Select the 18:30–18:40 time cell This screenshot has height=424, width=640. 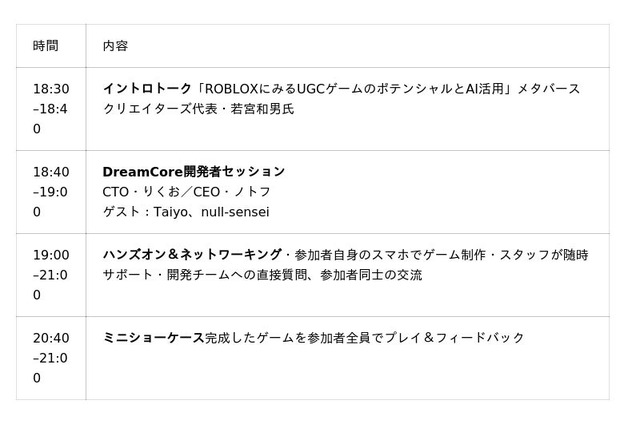tap(51, 109)
